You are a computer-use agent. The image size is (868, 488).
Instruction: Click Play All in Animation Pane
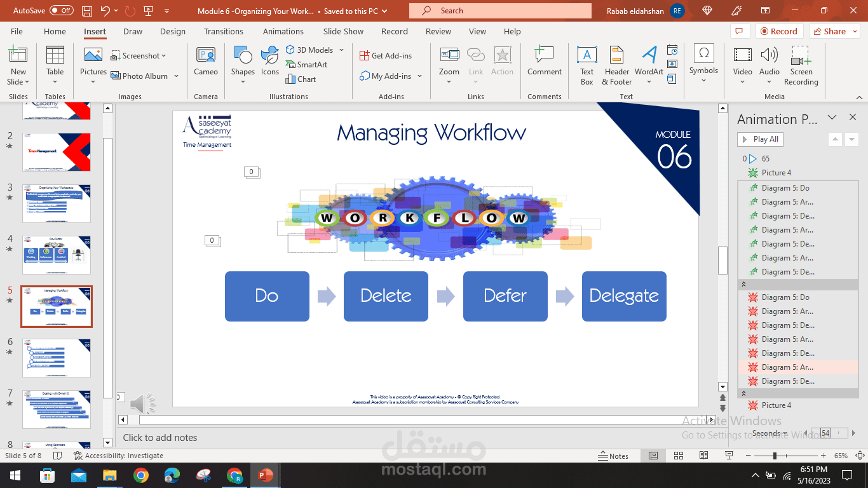point(760,139)
